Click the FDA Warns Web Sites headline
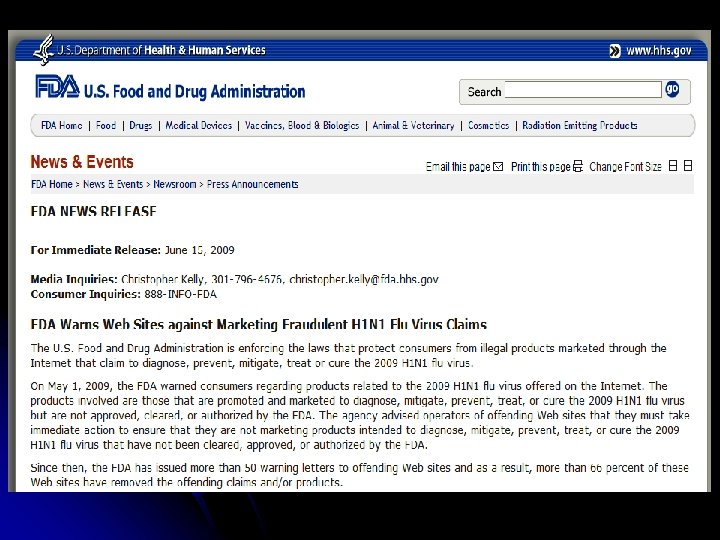720x540 pixels. 259,324
